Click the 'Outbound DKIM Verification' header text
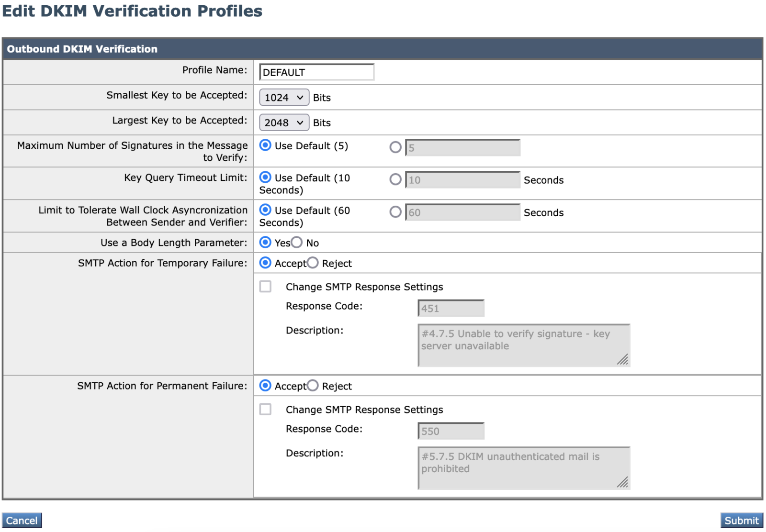The width and height of the screenshot is (766, 532). click(82, 49)
